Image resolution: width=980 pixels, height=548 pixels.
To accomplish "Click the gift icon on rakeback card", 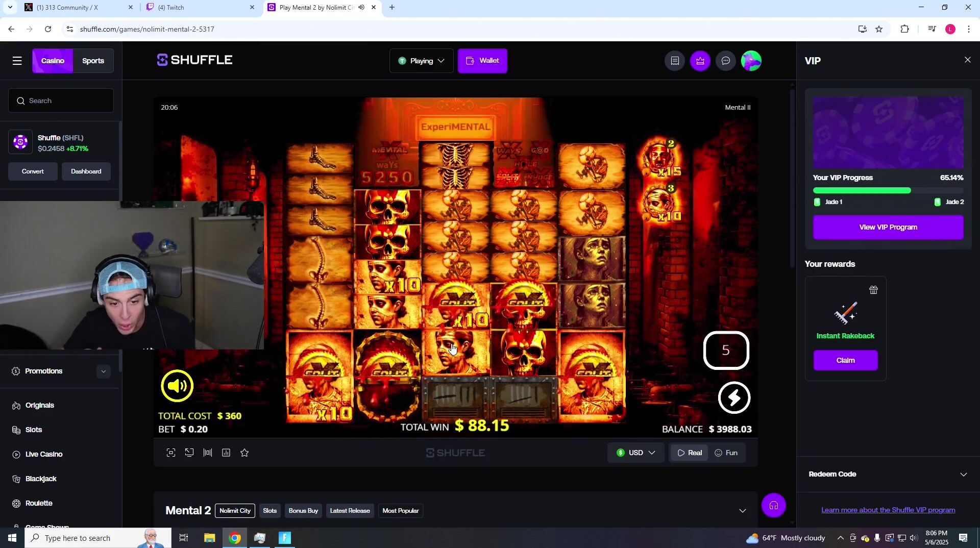I will 873,290.
